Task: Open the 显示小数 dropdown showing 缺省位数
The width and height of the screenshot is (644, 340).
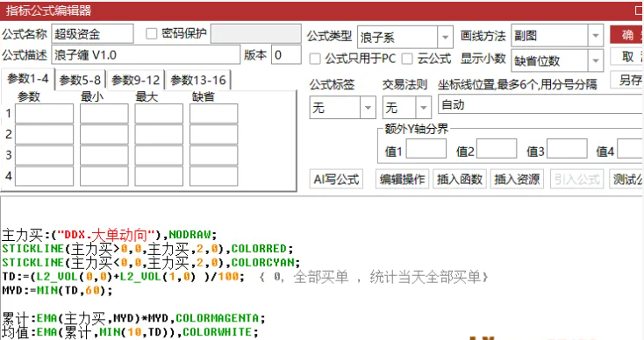Action: 557,60
